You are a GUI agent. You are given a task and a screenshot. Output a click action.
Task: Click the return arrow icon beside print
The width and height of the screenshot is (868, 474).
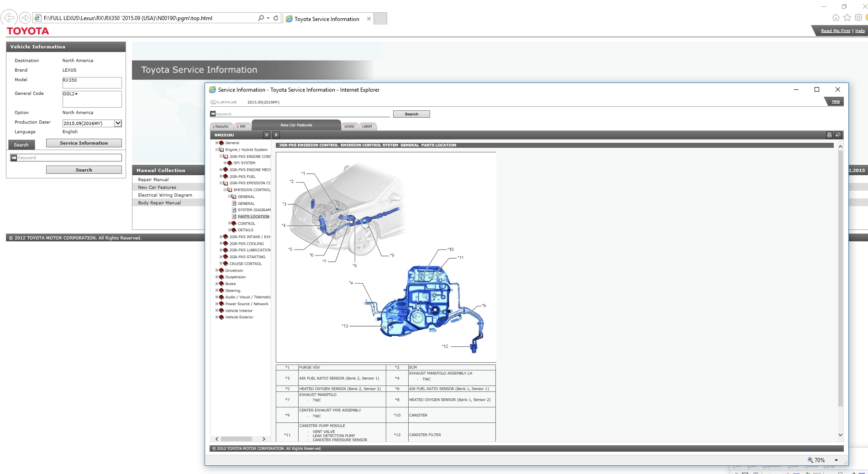[838, 135]
